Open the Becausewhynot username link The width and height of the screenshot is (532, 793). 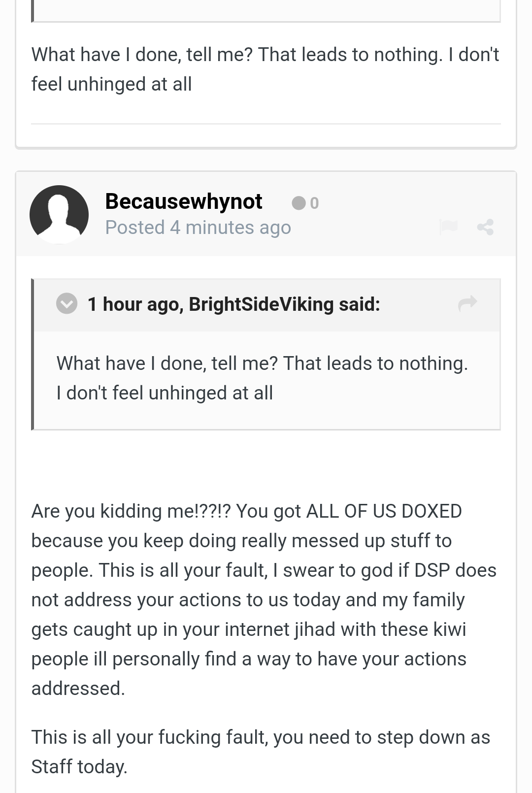point(184,201)
